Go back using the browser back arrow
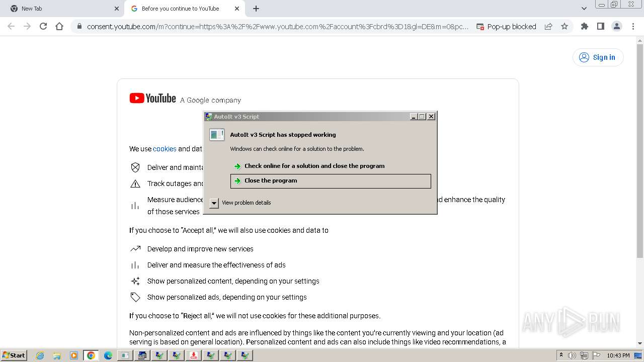The height and width of the screenshot is (362, 644). tap(11, 26)
